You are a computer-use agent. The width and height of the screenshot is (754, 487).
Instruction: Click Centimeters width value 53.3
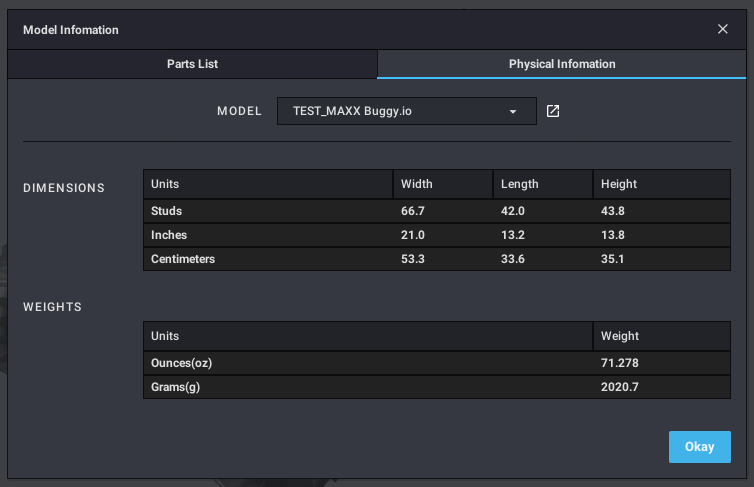(x=413, y=259)
